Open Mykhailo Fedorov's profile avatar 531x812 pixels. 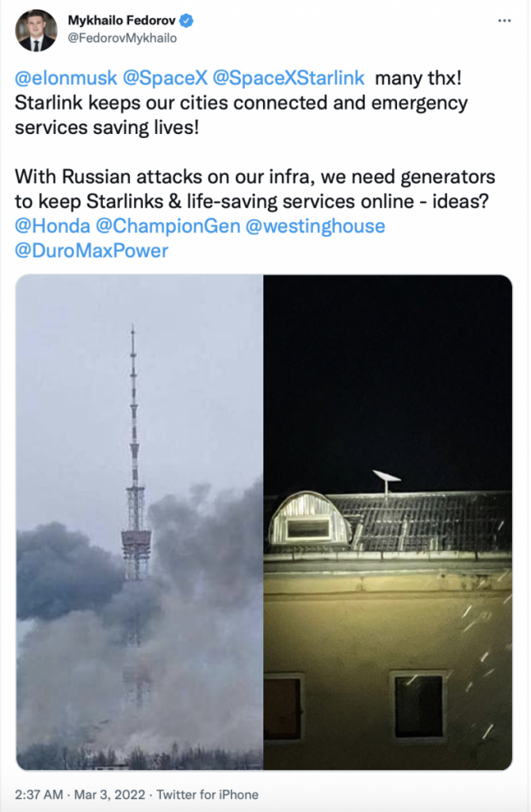point(36,30)
